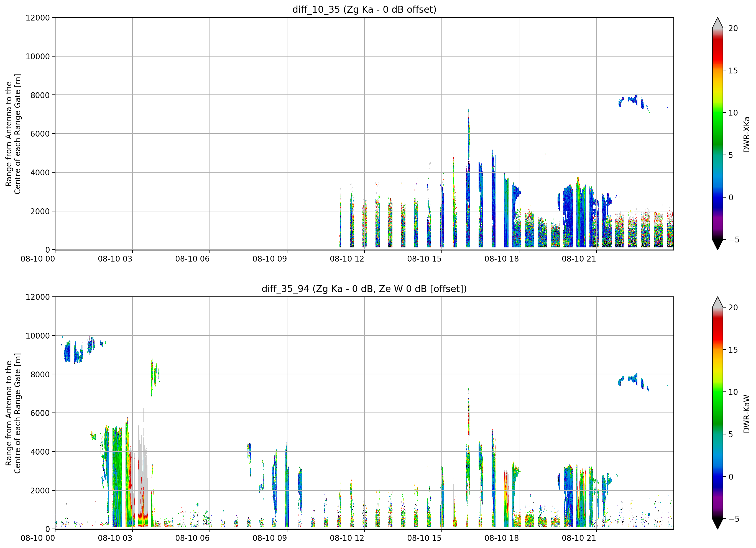Click the "10" tick on the DWR-KaW colorbar
The image size is (756, 548).
point(733,392)
